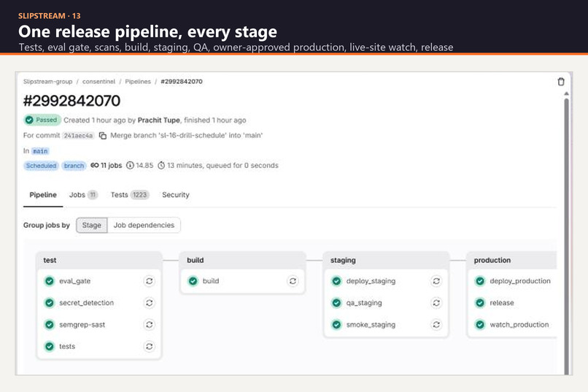Open the Pipelines breadcrumb link
Viewport: 588px width, 392px height.
click(x=138, y=82)
